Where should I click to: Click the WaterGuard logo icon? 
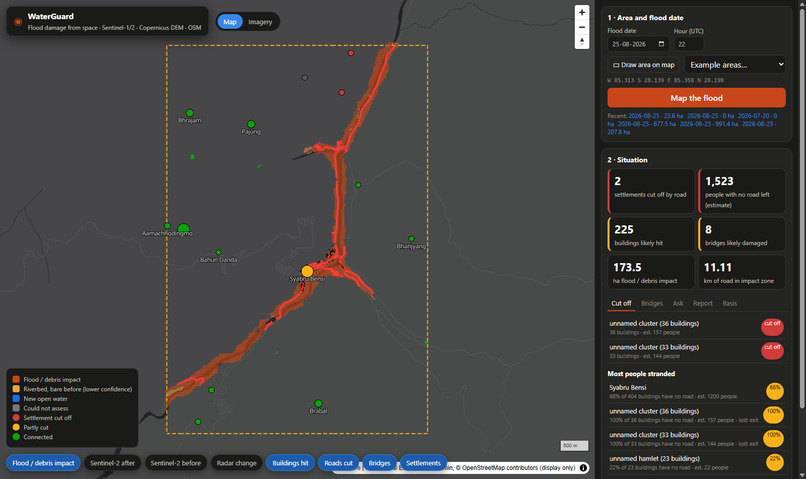tap(18, 22)
